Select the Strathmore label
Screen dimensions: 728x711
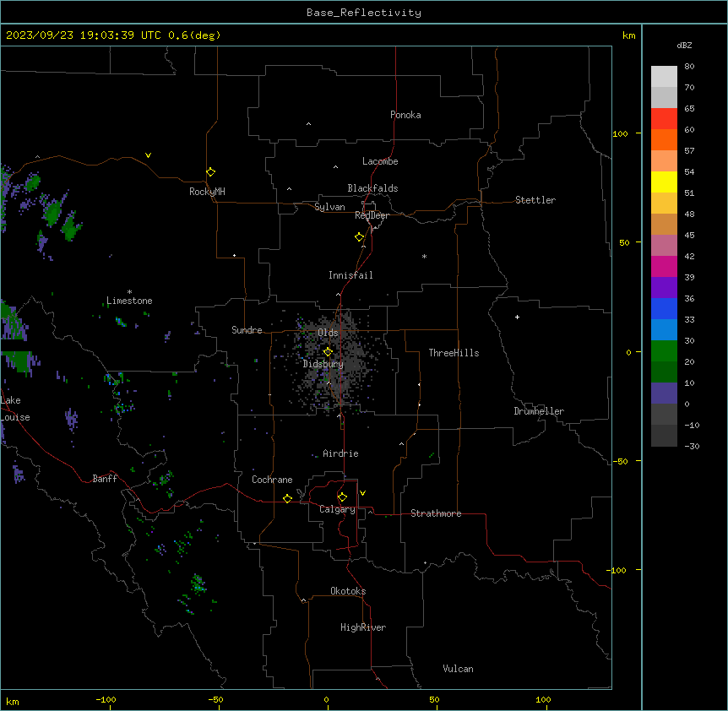click(436, 513)
